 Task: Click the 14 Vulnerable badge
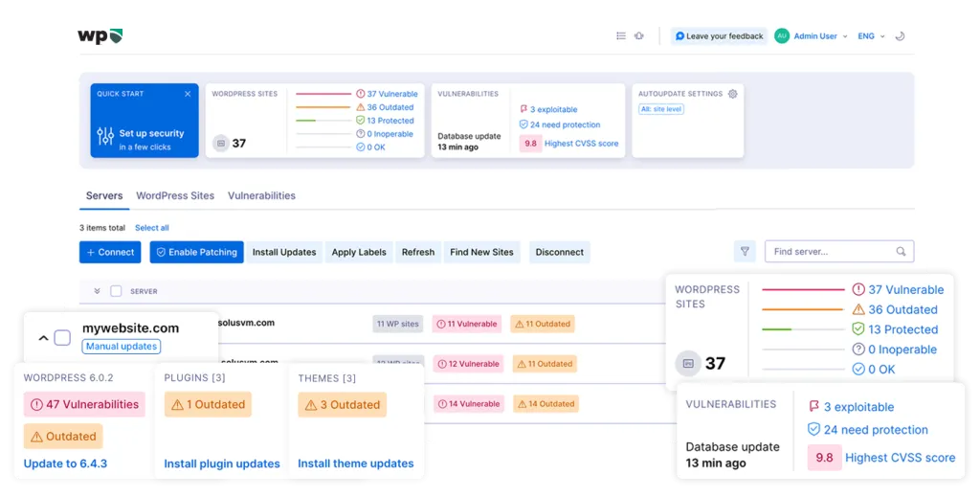(469, 404)
